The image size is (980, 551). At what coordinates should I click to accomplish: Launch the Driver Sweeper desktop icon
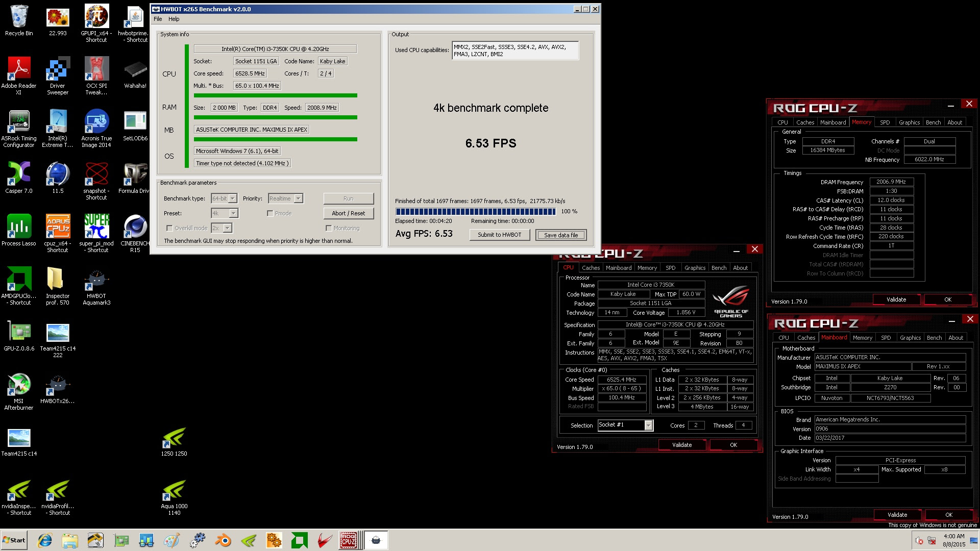58,76
